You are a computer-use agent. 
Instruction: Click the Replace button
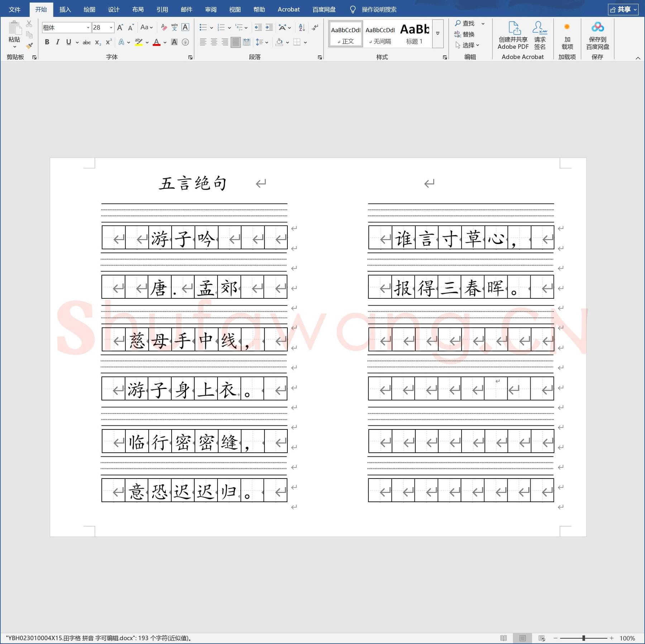click(464, 34)
